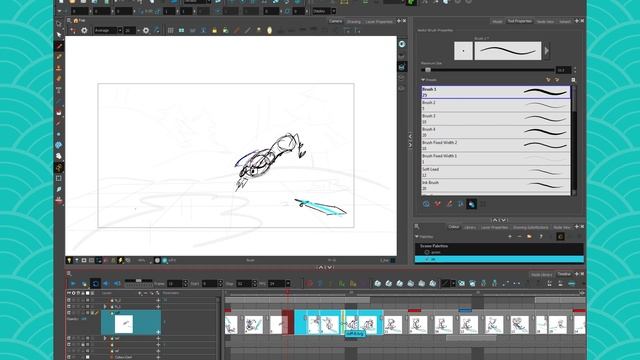Click the minus icon to remove a palette
This screenshot has width=640, height=360.
coord(519,236)
